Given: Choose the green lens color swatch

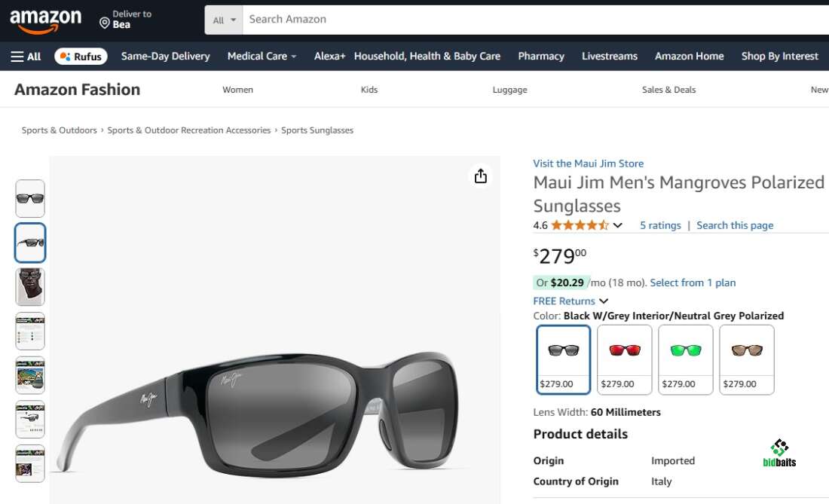Looking at the screenshot, I should click(686, 360).
